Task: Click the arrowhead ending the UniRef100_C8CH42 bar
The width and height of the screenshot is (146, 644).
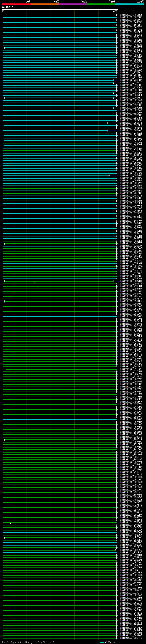Action: (117, 638)
